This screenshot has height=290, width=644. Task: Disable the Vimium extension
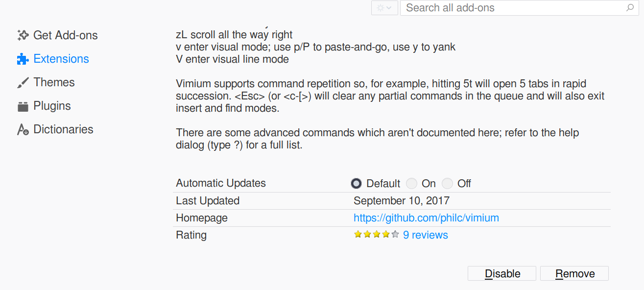click(x=501, y=273)
